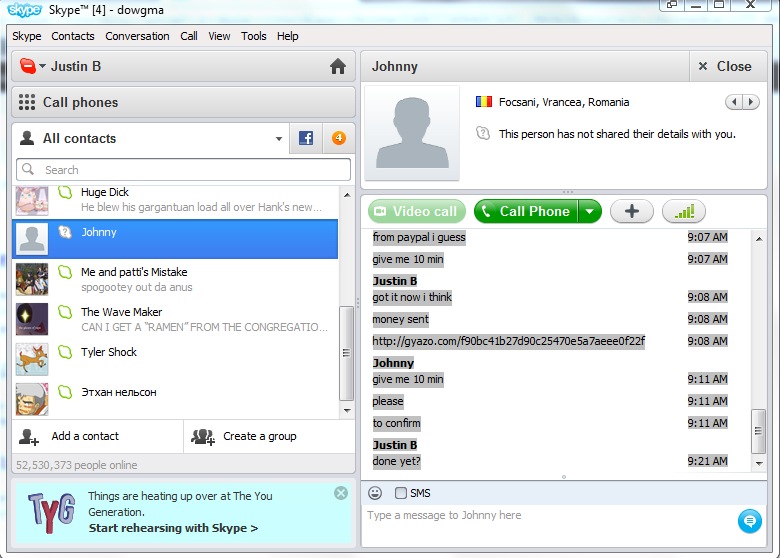
Task: Open The Wave Maker conversation
Action: point(175,319)
